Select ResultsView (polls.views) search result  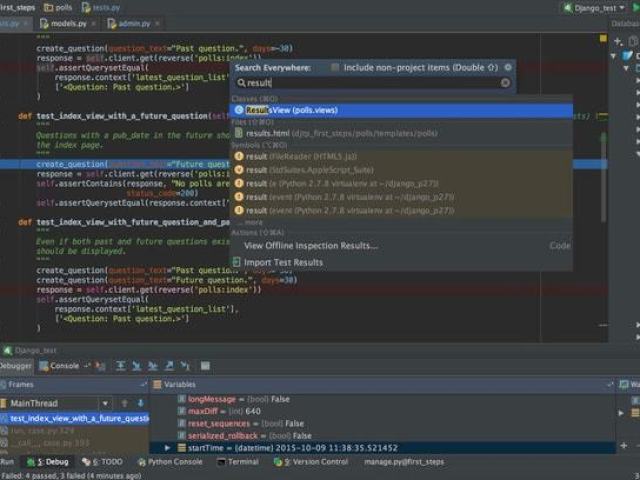point(401,110)
